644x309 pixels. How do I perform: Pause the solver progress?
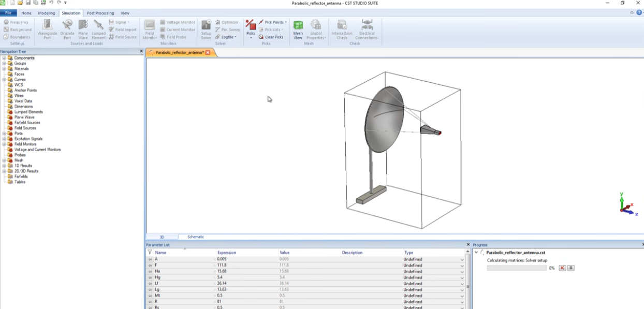point(571,268)
